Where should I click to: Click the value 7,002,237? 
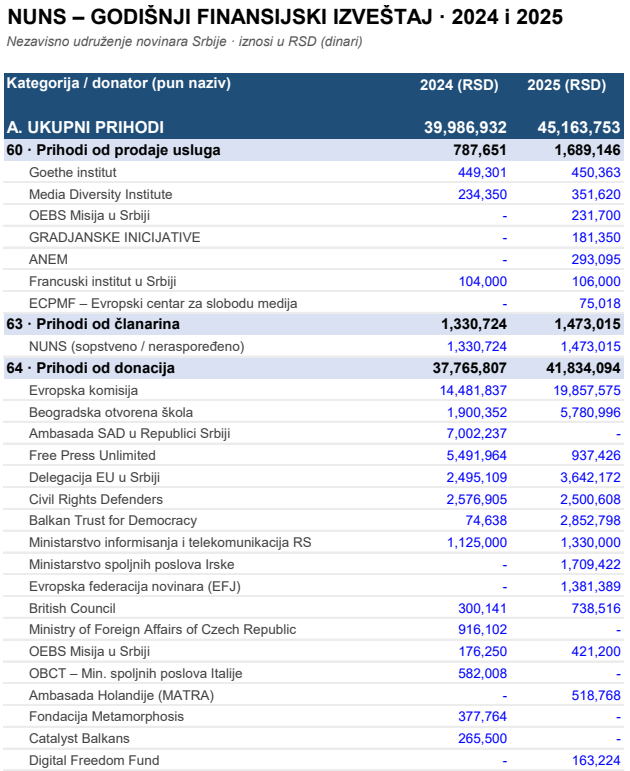477,434
